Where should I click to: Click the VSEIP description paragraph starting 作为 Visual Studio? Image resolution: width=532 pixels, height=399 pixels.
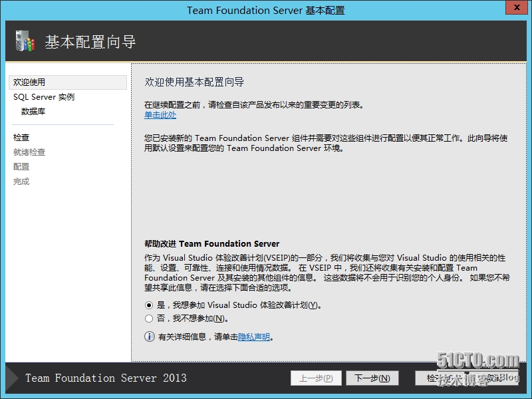(x=327, y=273)
